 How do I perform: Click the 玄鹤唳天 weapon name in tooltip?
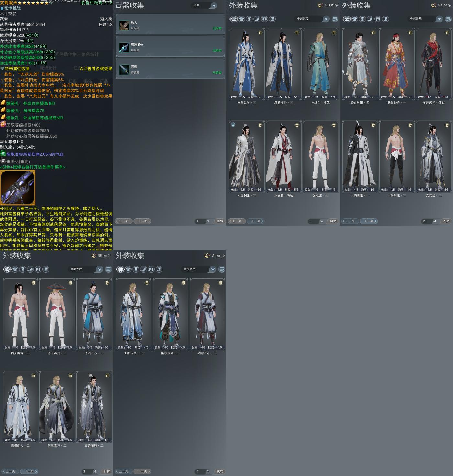(9, 3)
